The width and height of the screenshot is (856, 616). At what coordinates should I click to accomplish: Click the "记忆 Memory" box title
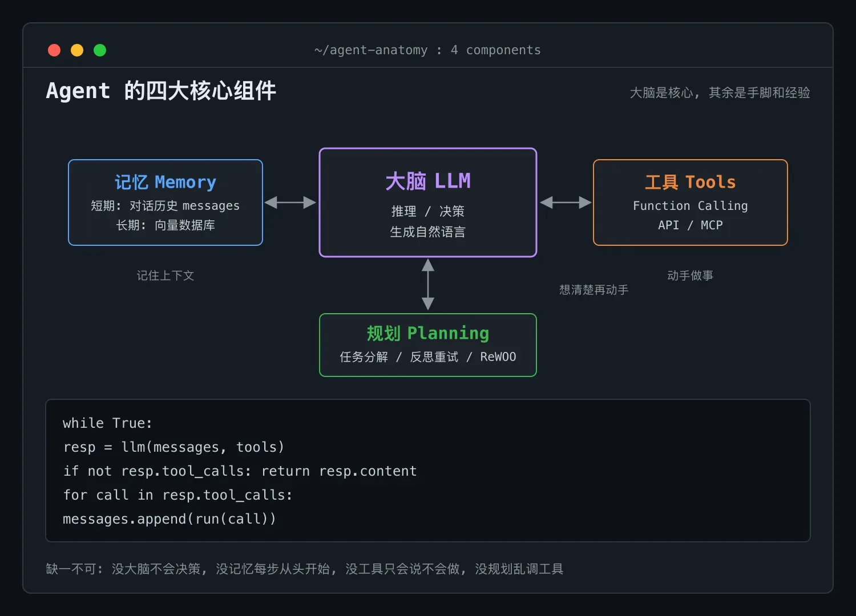point(165,182)
